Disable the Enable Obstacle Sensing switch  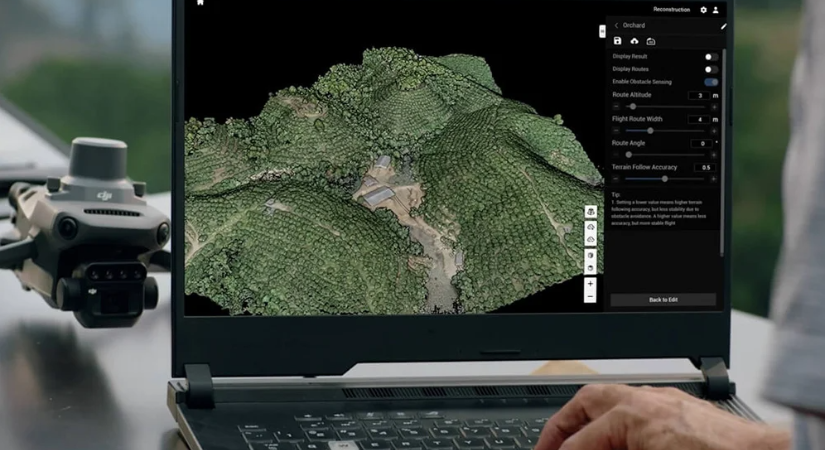point(711,82)
